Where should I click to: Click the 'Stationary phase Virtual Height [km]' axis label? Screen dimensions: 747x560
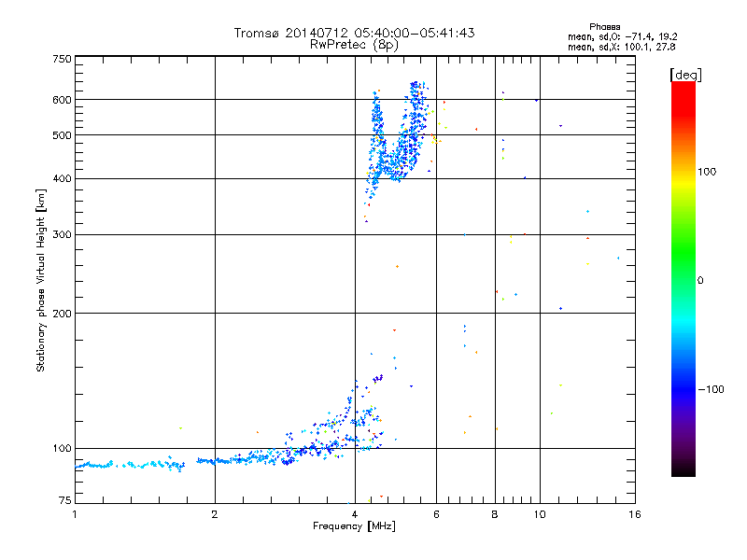click(x=40, y=280)
